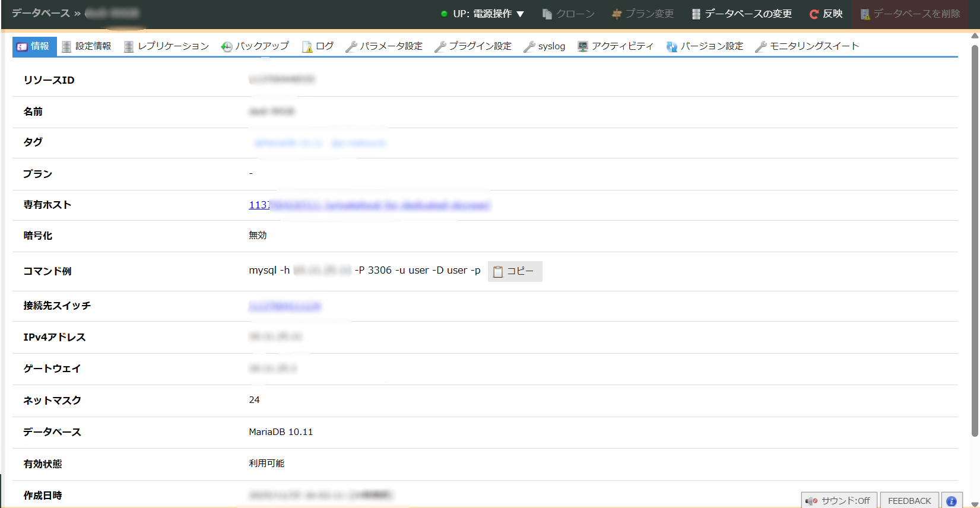Click the blue info icon in the bottom corner
This screenshot has height=508, width=980.
coord(952,501)
